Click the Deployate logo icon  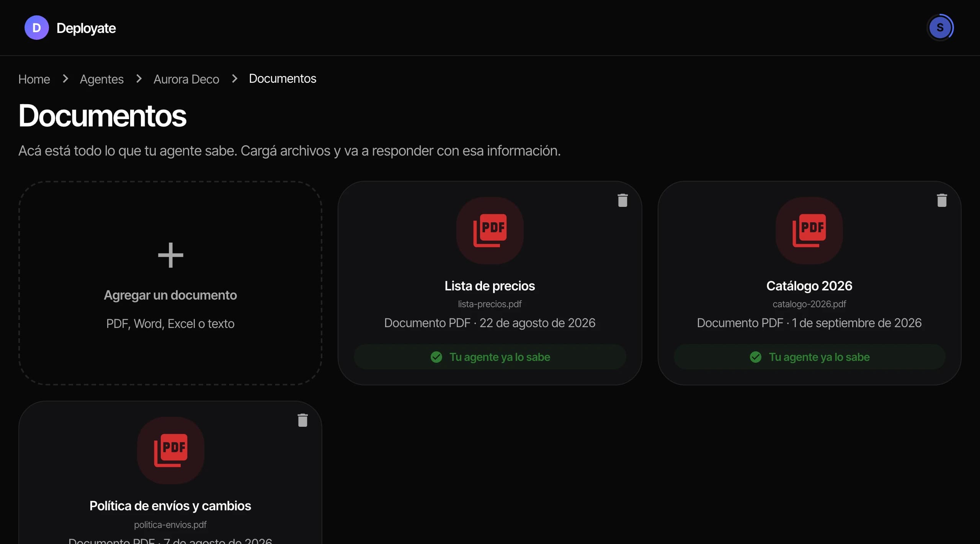pos(36,28)
